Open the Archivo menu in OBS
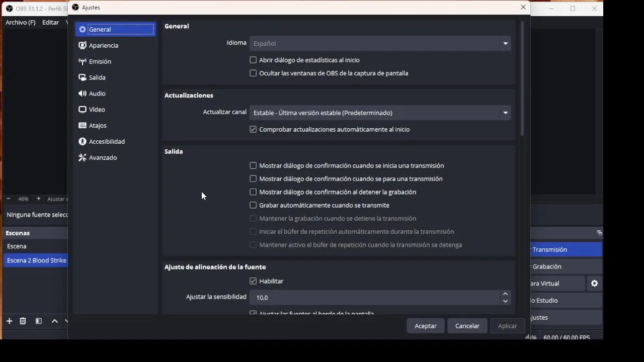 (21, 22)
